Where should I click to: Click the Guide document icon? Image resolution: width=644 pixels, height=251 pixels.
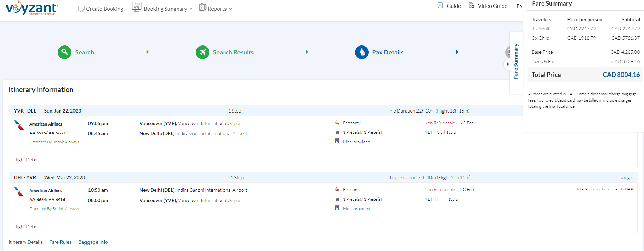tap(440, 5)
